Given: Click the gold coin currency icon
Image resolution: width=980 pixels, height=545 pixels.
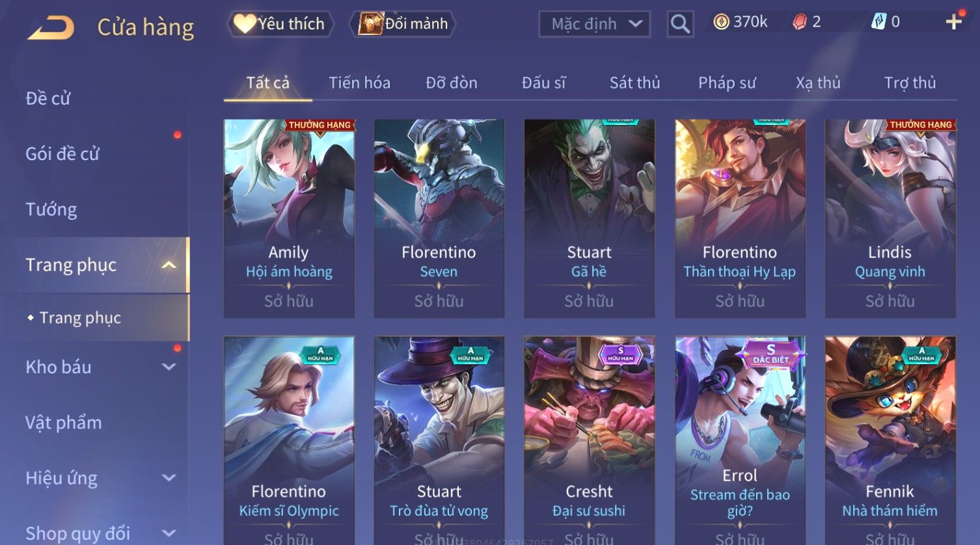Looking at the screenshot, I should coord(721,22).
